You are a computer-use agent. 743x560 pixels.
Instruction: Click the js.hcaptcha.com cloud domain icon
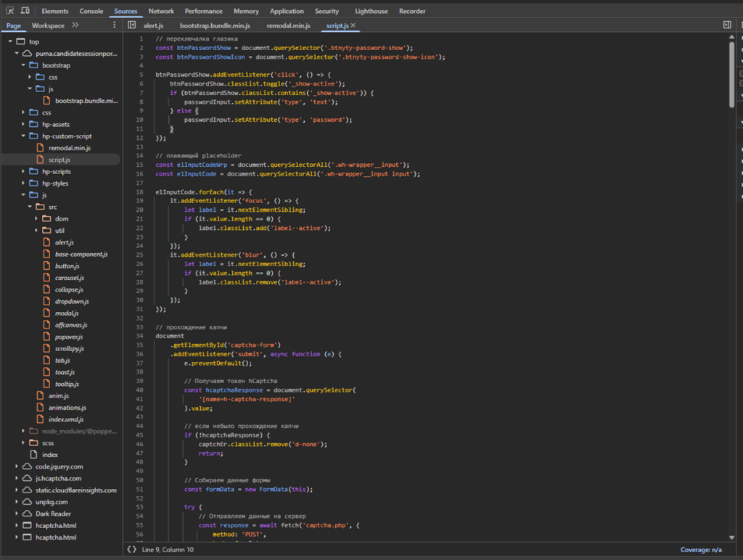28,479
